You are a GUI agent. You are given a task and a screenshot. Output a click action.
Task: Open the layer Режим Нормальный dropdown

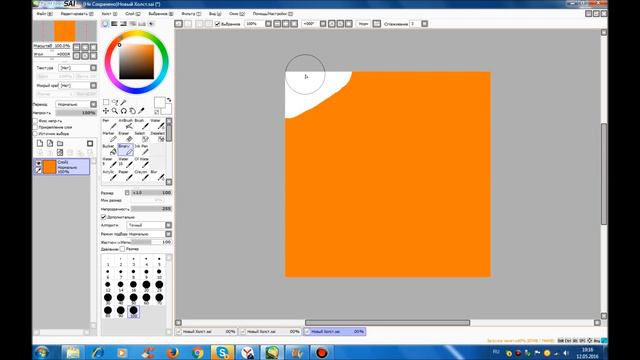(x=76, y=104)
